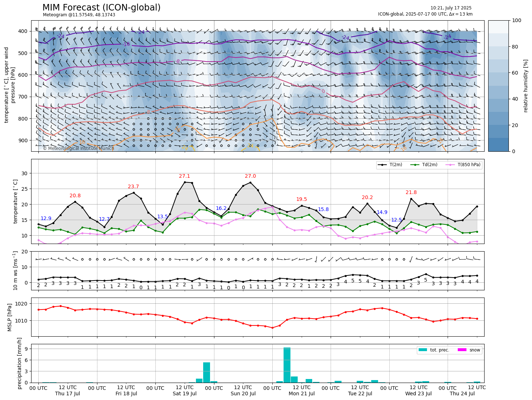This screenshot has height=400, width=532.
Task: Select the "Meteogram @11.57549, 48.13743" subtitle
Action: click(x=79, y=15)
